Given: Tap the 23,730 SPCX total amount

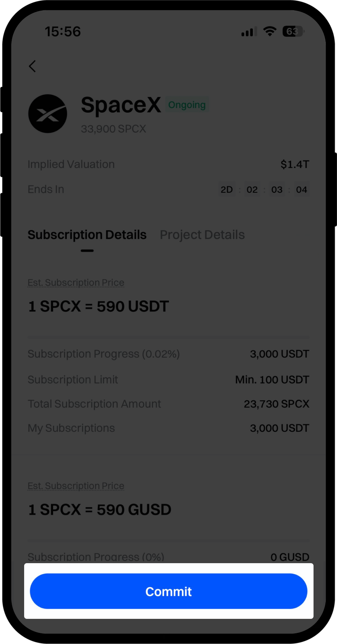Looking at the screenshot, I should pyautogui.click(x=276, y=404).
